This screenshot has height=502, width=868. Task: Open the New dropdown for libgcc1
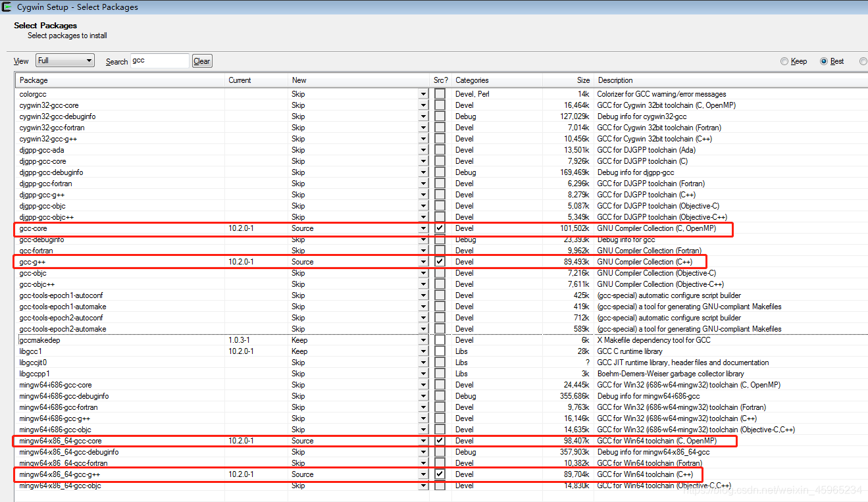423,351
